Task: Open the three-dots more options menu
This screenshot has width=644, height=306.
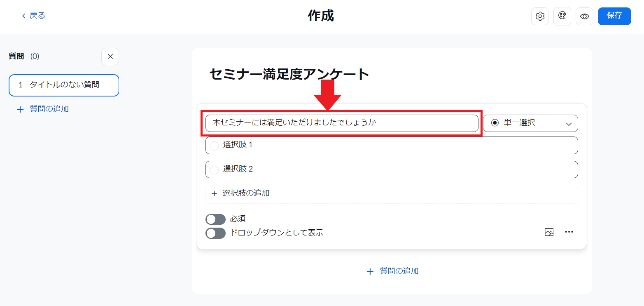Action: (x=569, y=232)
